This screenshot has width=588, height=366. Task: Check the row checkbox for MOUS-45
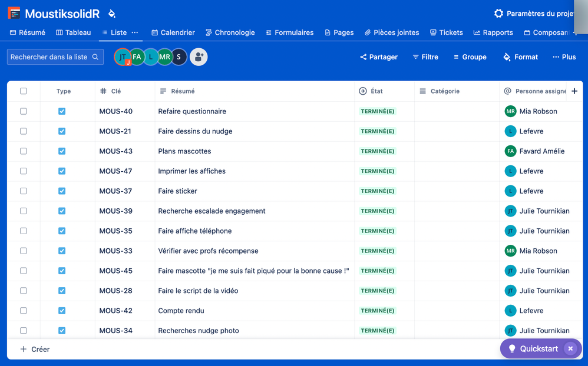coord(23,271)
